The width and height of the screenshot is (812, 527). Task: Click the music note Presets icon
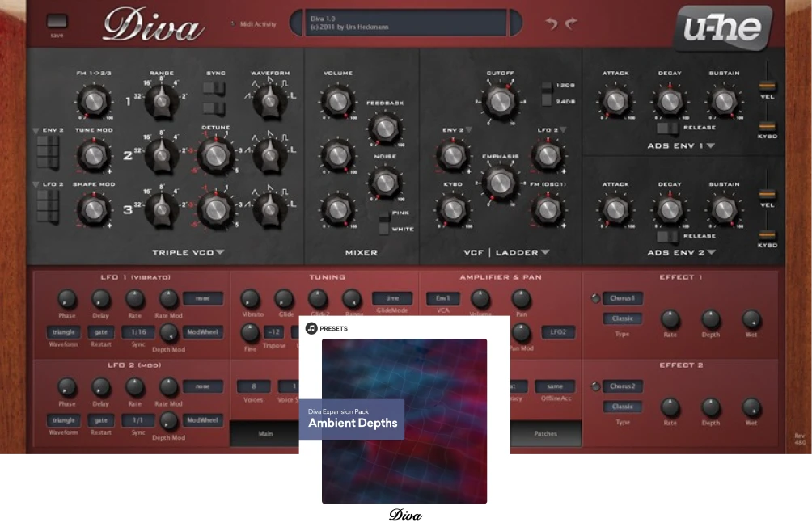[x=311, y=328]
